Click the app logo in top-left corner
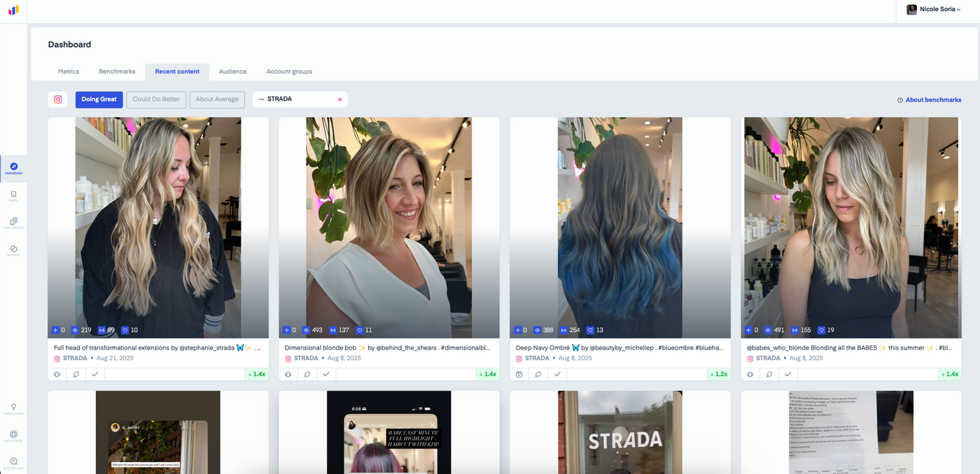Viewport: 980px width, 474px height. pos(13,11)
